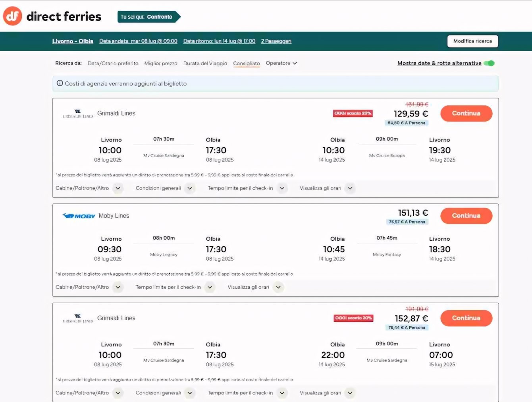Click the Mostra date & rotte alternative label
The height and width of the screenshot is (402, 532).
click(x=439, y=63)
